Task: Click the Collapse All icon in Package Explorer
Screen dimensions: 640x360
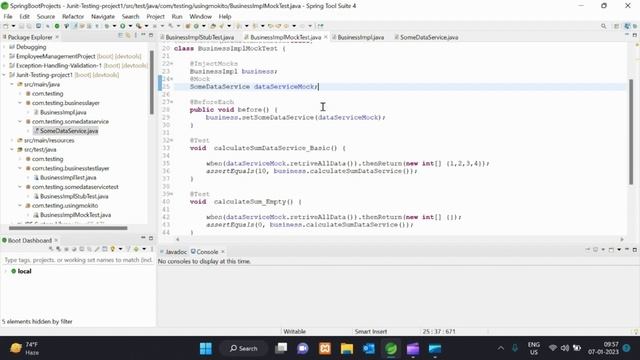Action: (x=120, y=36)
